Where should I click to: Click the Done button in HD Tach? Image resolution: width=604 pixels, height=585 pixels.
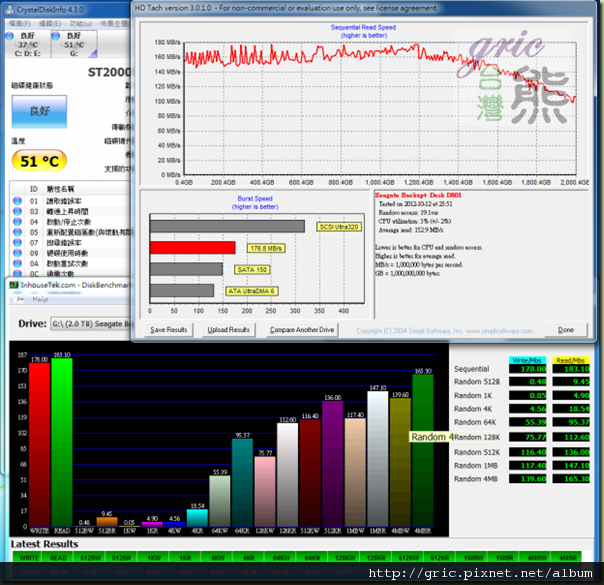click(x=566, y=330)
